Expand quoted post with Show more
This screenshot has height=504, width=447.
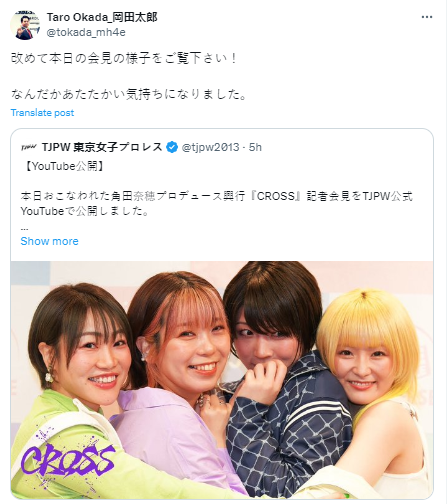point(49,241)
